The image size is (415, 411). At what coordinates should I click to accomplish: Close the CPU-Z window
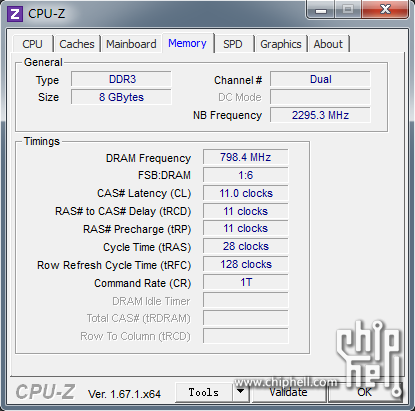click(385, 9)
